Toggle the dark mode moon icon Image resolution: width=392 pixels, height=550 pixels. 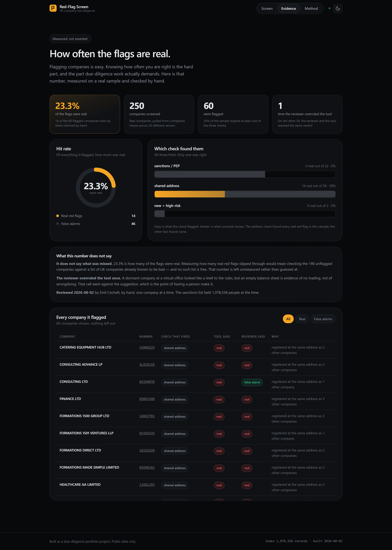coord(338,8)
